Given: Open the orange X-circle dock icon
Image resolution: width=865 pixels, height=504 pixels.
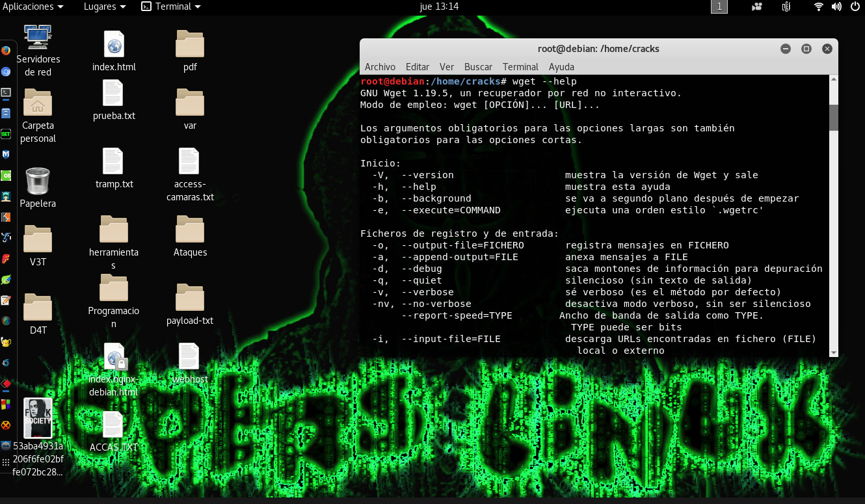Looking at the screenshot, I should point(6,425).
